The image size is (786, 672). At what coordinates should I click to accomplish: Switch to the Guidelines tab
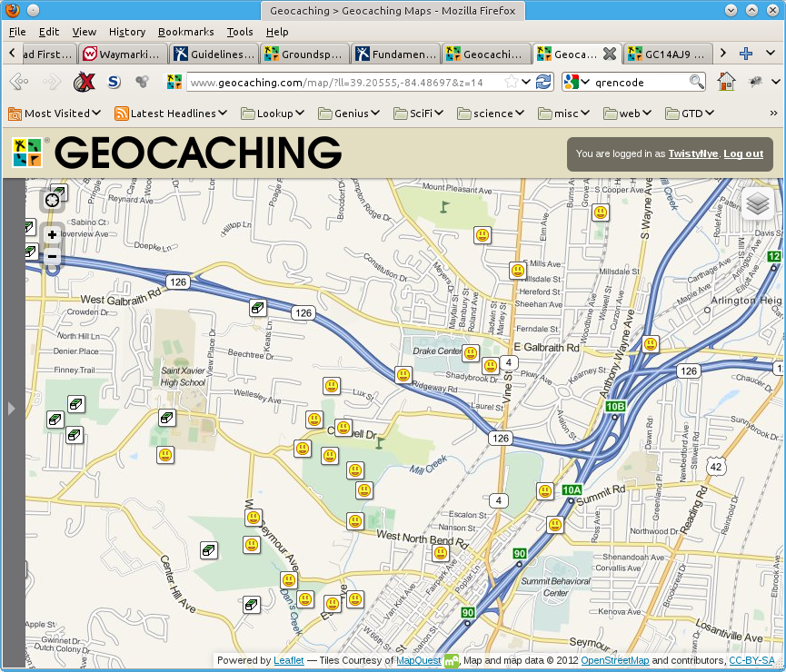pos(214,54)
